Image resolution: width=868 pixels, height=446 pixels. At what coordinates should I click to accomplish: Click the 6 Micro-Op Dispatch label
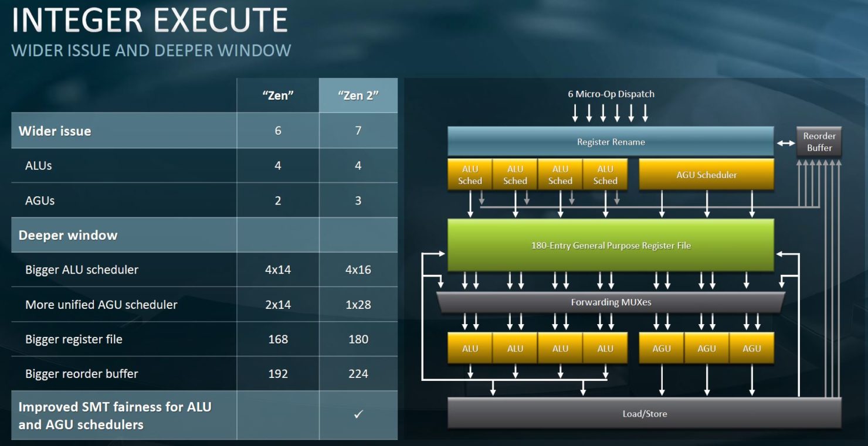click(x=611, y=94)
